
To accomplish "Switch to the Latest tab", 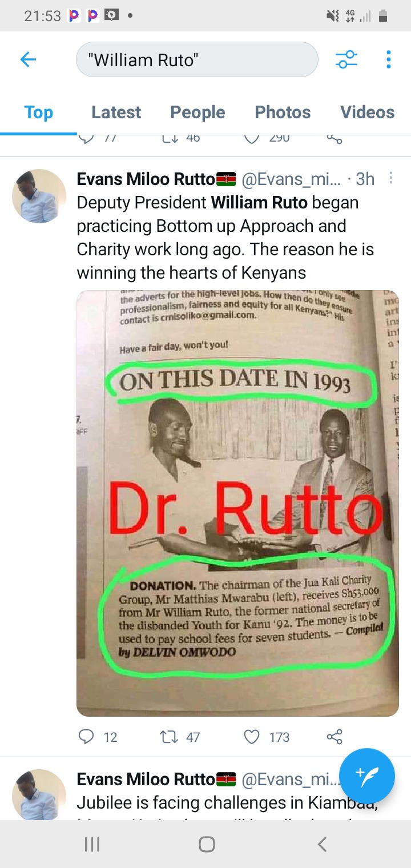I will tap(116, 112).
